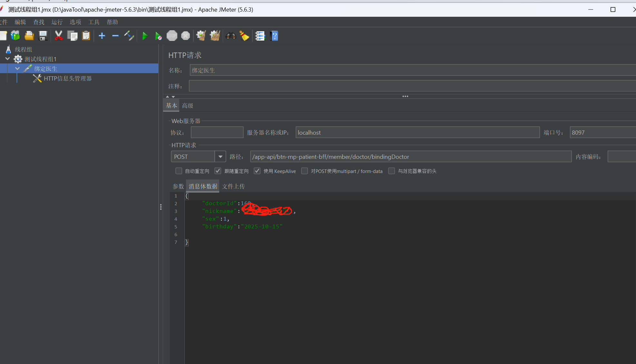Click the binoculars Search icon
This screenshot has width=636, height=364.
pyautogui.click(x=231, y=36)
